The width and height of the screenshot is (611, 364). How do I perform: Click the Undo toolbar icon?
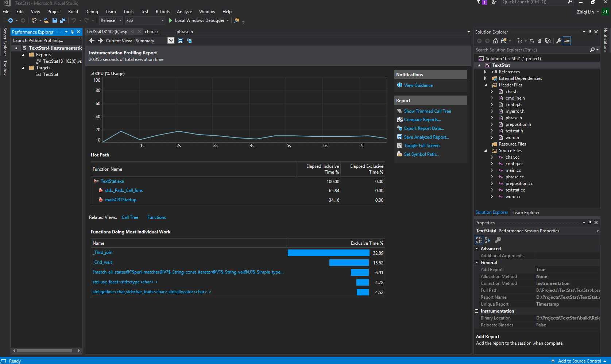tap(74, 20)
